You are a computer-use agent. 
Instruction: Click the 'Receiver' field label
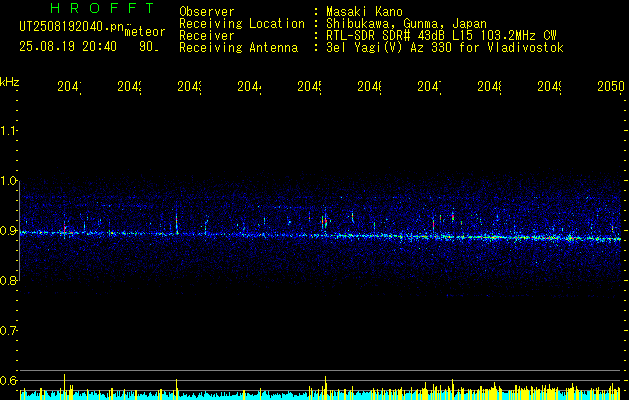coord(207,36)
